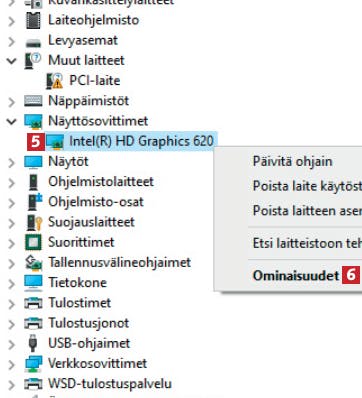Click the Suojauslaitteet key icon

point(34,222)
